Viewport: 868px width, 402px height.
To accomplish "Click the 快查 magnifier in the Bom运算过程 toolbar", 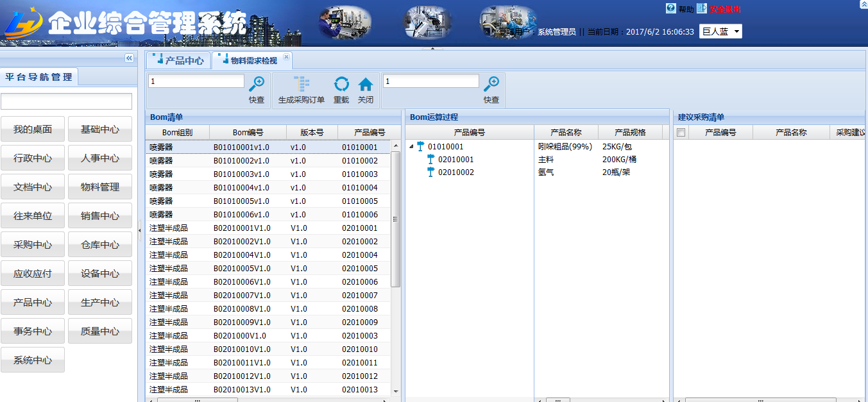I will tap(491, 83).
